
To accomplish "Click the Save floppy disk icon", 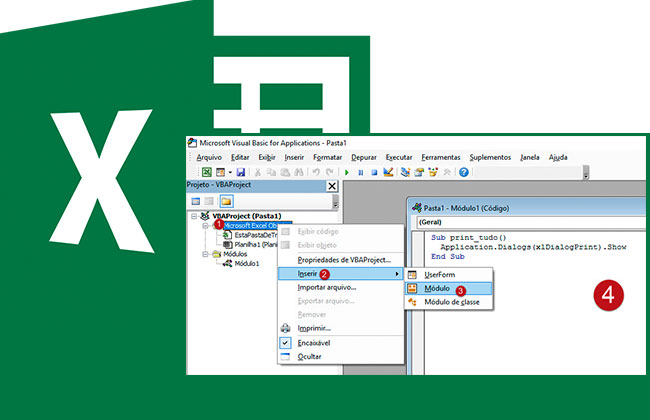I will [241, 172].
